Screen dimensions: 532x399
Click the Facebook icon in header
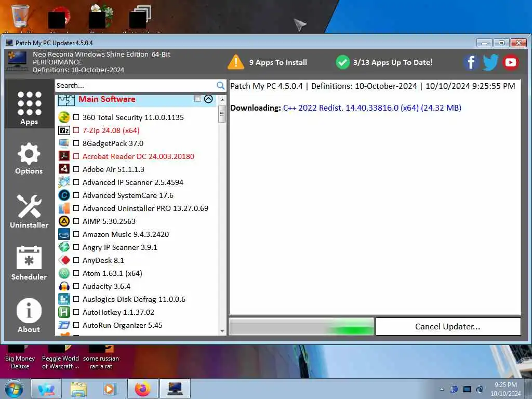[x=471, y=62]
